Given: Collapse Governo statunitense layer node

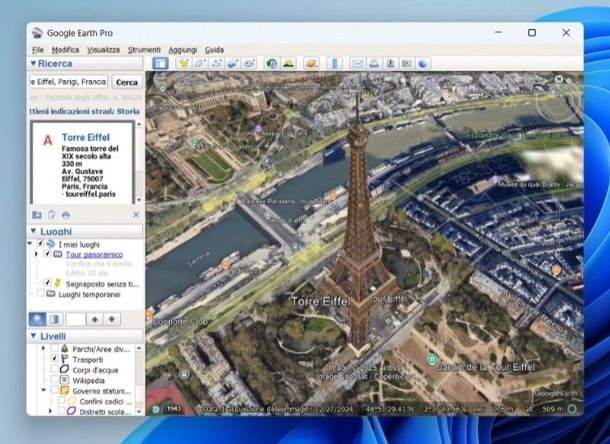Looking at the screenshot, I should [x=44, y=390].
